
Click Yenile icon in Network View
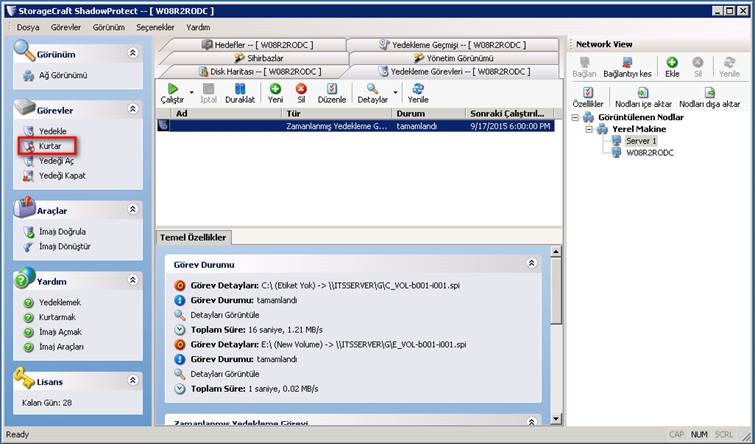pyautogui.click(x=729, y=63)
